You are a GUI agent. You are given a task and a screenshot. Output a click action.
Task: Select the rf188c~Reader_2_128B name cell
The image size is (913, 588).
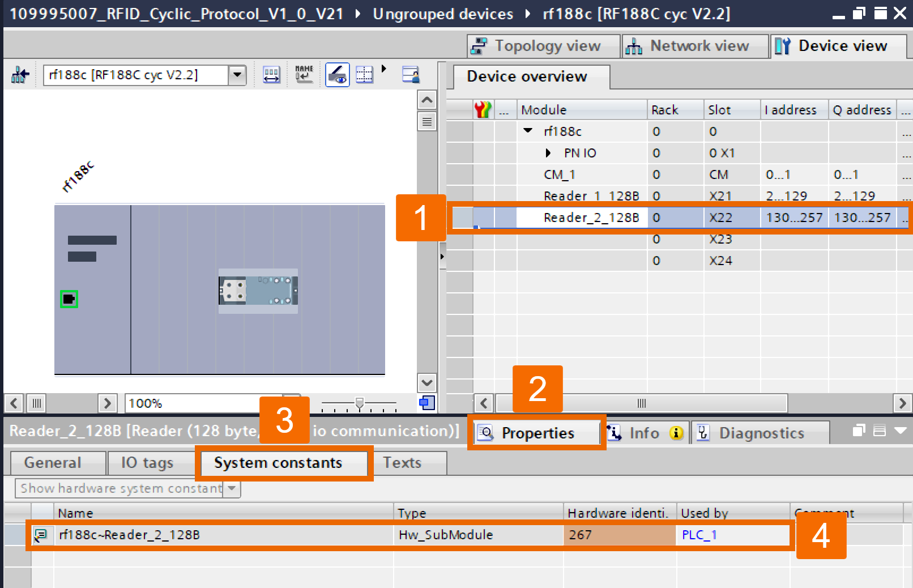[x=223, y=535]
